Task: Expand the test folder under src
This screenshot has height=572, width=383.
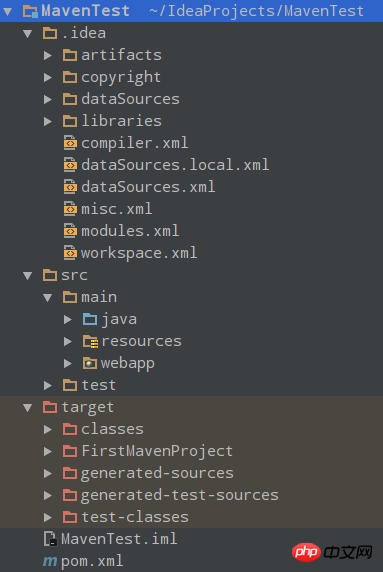Action: [x=48, y=385]
